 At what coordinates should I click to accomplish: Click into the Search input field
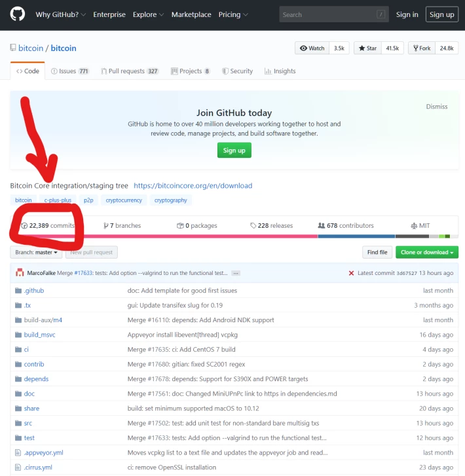tap(334, 14)
